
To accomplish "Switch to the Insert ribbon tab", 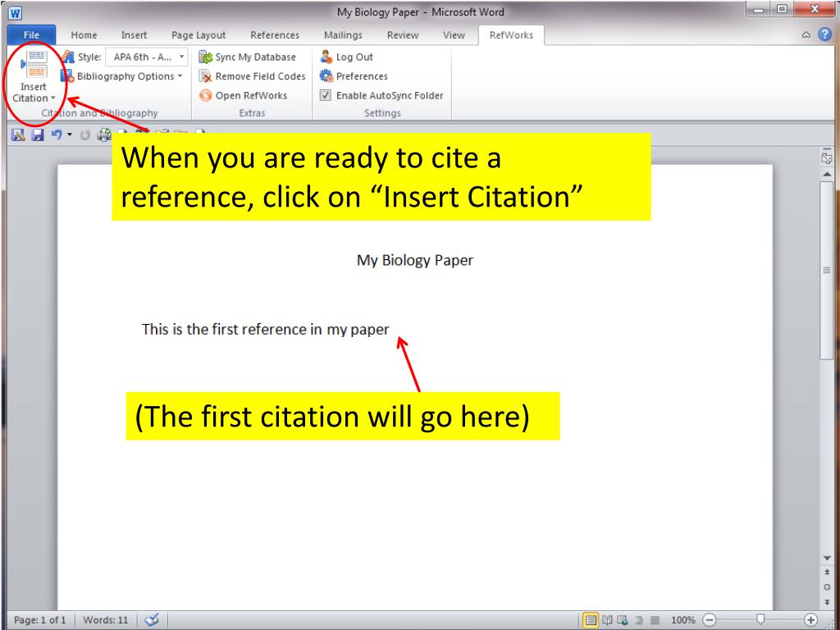I will click(134, 35).
